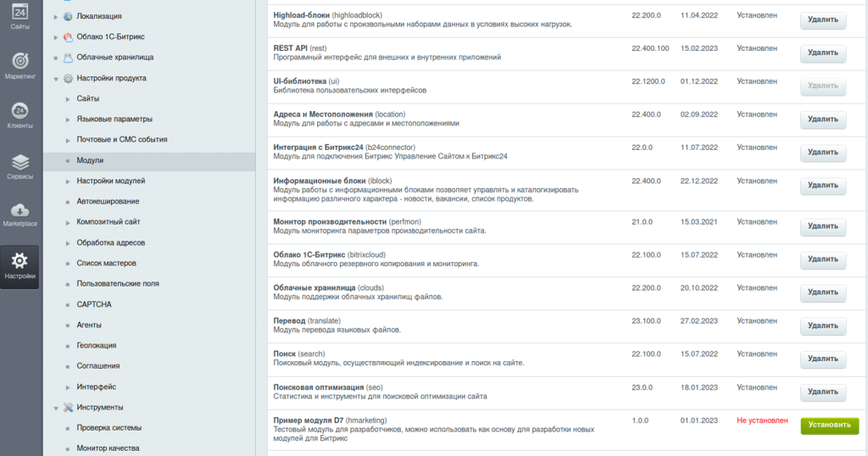Click the Инструменты tools icon
The image size is (868, 456).
pos(68,408)
